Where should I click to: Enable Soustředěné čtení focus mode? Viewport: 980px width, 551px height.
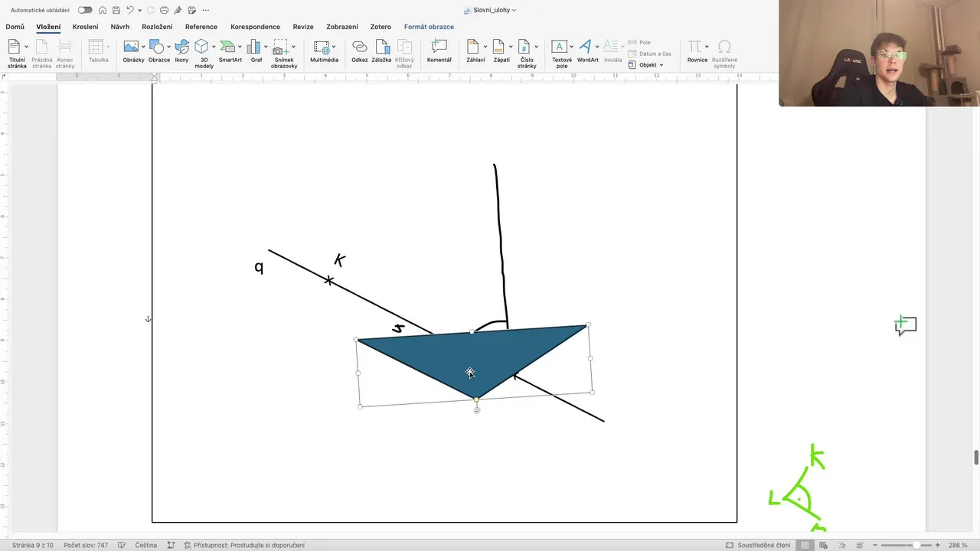(x=758, y=545)
